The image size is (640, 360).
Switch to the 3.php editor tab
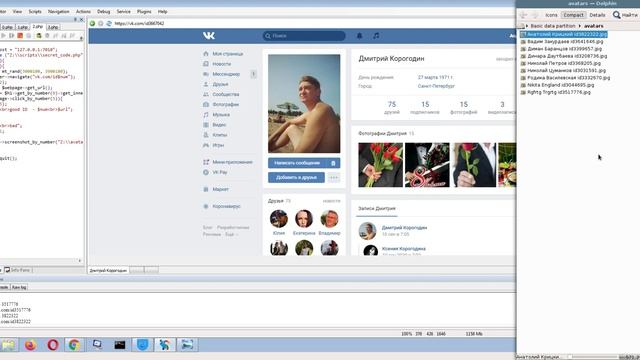[53, 27]
